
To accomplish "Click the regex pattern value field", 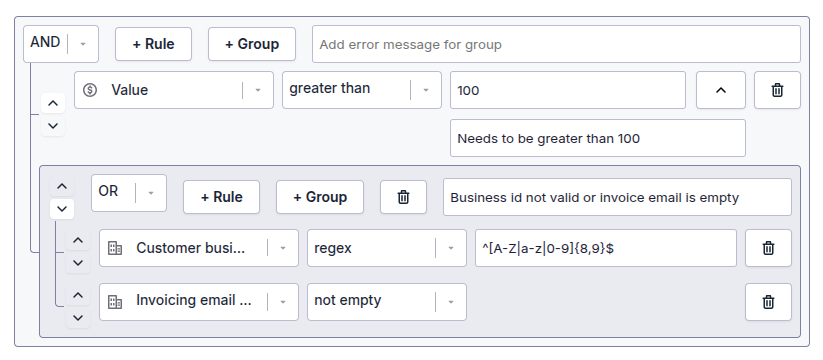I will 606,248.
